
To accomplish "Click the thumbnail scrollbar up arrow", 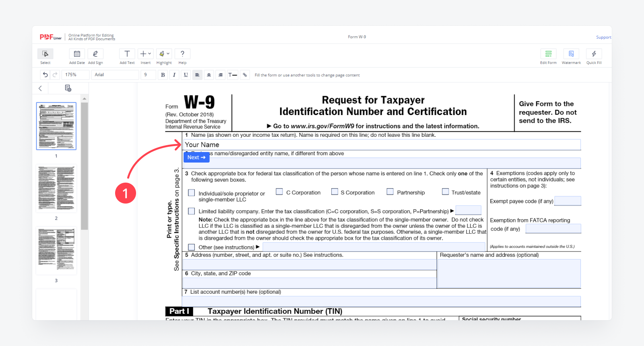I will tap(84, 99).
